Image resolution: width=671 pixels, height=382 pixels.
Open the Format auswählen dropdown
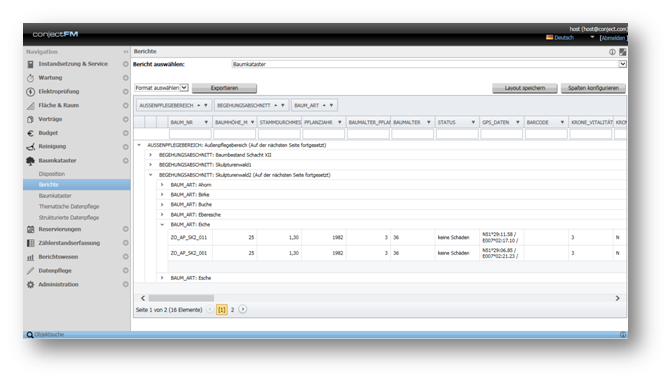pyautogui.click(x=184, y=88)
